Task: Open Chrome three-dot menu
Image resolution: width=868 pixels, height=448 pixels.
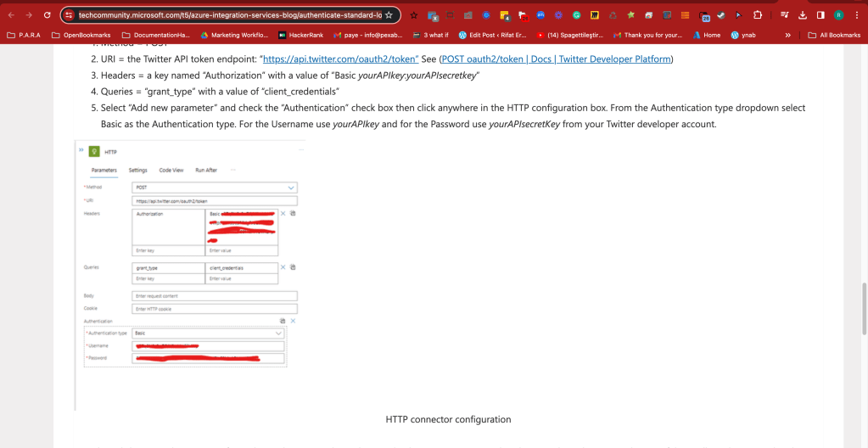Action: (857, 15)
